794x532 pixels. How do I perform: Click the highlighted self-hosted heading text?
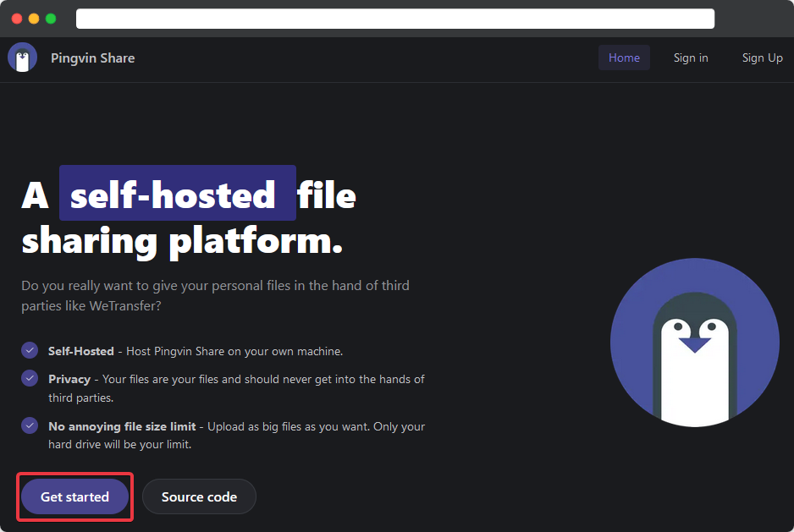click(x=177, y=194)
